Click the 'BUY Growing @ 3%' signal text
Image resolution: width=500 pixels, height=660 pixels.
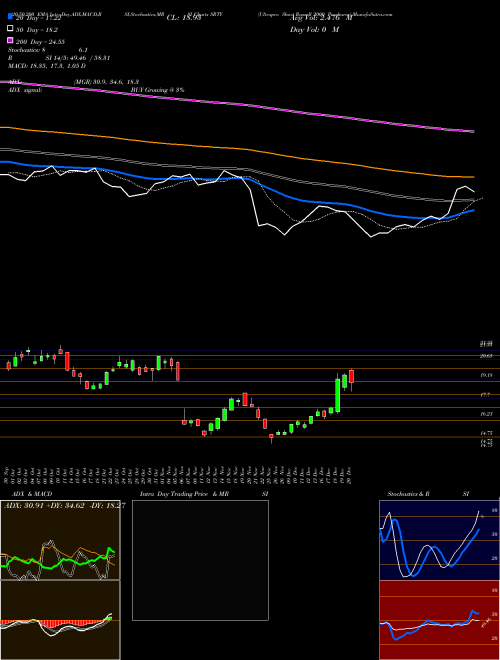(x=157, y=90)
